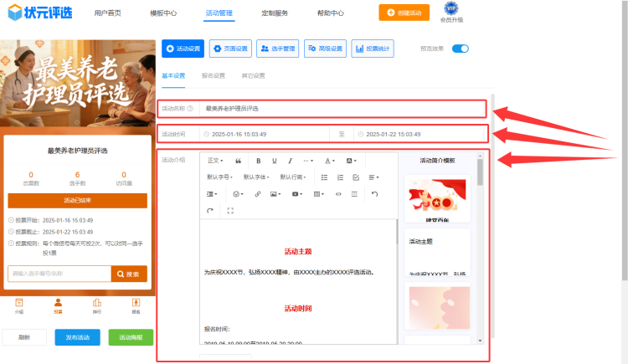Click the 活动已结束 button in the preview
The height and width of the screenshot is (364, 628).
(77, 200)
